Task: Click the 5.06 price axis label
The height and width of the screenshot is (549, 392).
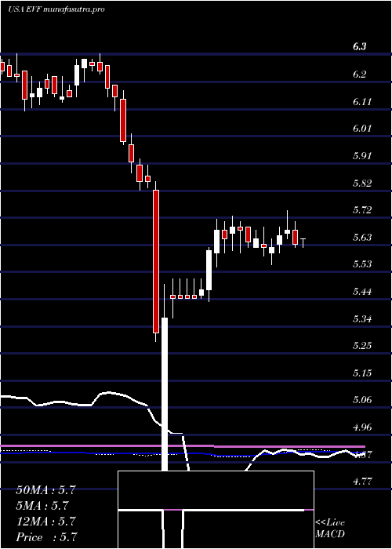Action: pyautogui.click(x=362, y=400)
